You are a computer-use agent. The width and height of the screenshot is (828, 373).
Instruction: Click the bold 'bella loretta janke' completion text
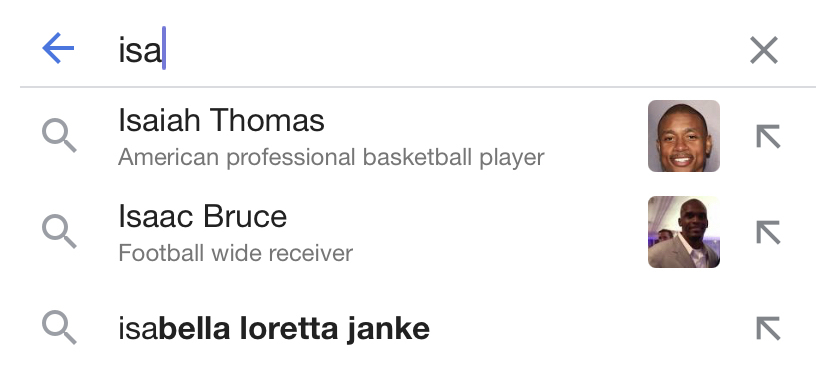pyautogui.click(x=294, y=329)
